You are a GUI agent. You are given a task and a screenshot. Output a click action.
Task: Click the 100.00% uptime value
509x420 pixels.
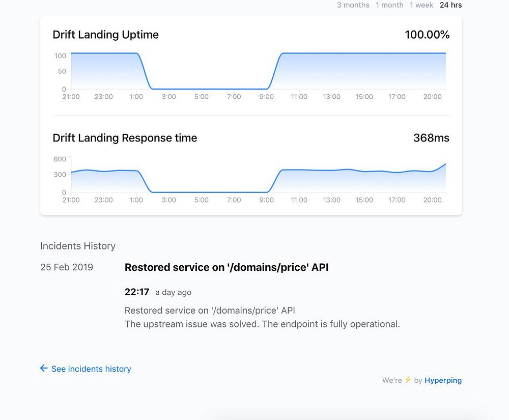coord(427,35)
